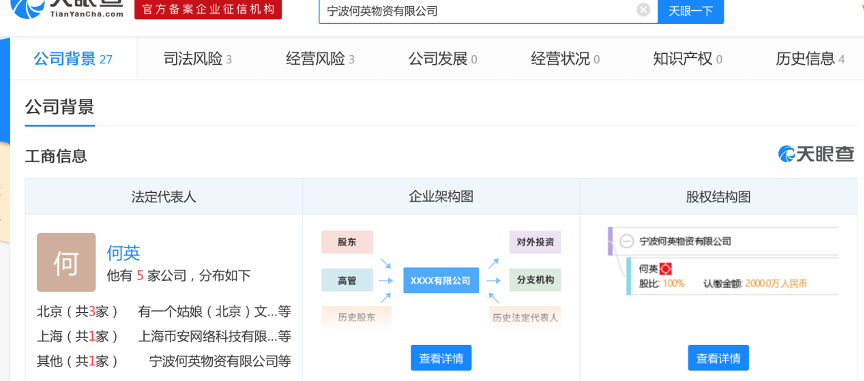Open 宁波何英物资有限公司等 link under 其他
Image resolution: width=864 pixels, height=381 pixels.
pyautogui.click(x=220, y=361)
